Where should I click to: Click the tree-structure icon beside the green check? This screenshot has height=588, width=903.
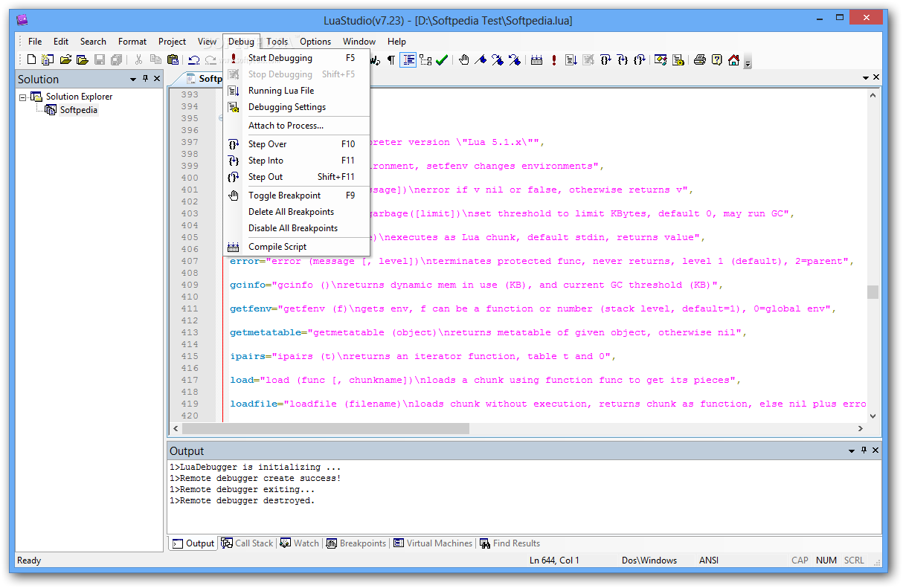point(425,59)
